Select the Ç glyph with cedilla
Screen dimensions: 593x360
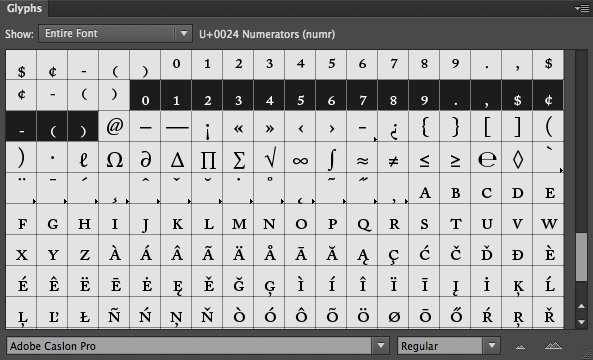[393, 250]
